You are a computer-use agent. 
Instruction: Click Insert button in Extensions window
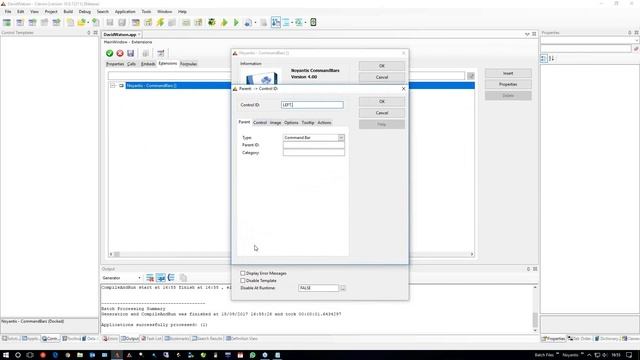pyautogui.click(x=508, y=73)
